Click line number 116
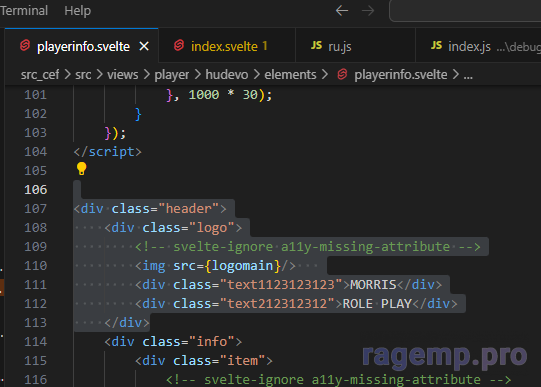The image size is (541, 387). [36, 379]
